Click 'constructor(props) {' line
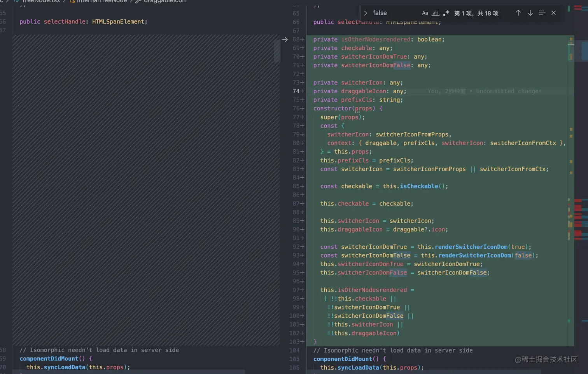This screenshot has height=374, width=588. (348, 108)
